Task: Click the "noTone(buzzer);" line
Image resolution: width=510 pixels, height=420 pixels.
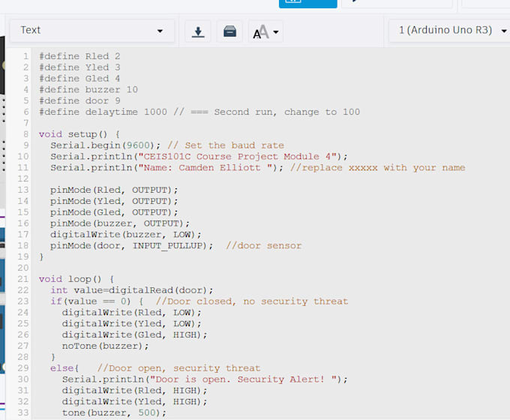Action: (x=106, y=346)
